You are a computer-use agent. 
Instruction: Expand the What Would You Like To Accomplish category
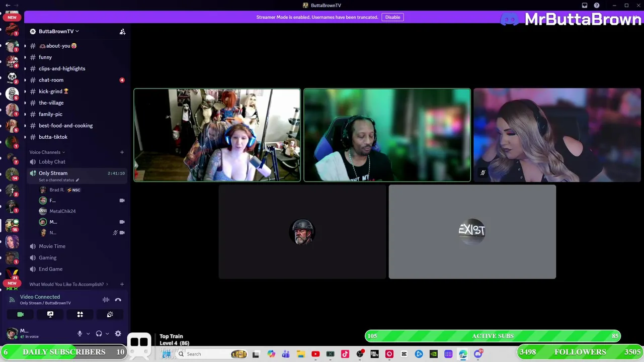click(x=69, y=285)
